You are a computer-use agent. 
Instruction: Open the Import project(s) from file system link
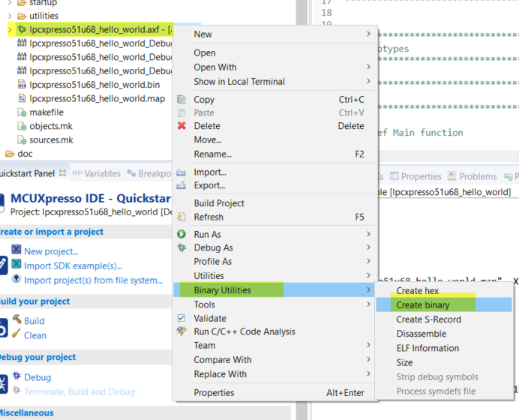point(93,280)
